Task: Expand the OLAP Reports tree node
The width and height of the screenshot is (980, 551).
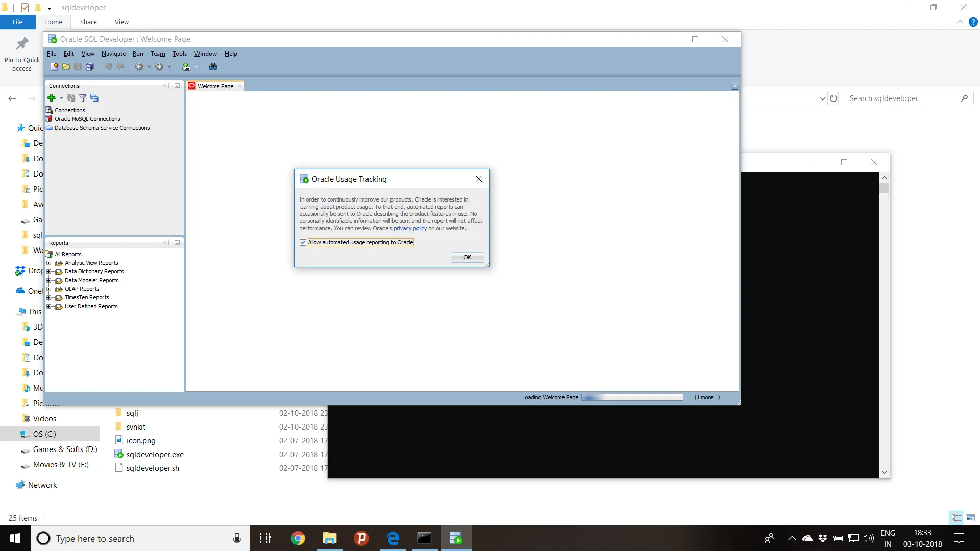Action: click(x=49, y=289)
